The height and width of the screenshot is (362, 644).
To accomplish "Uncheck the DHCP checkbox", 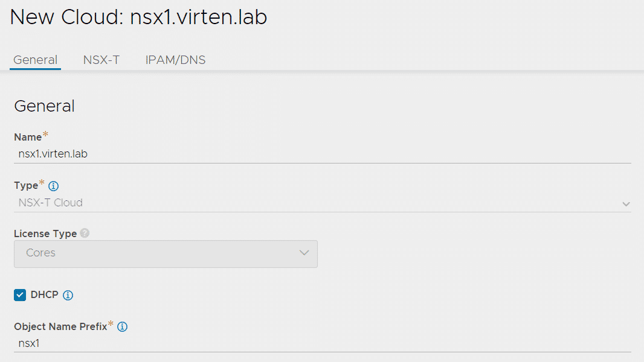I will pyautogui.click(x=20, y=295).
